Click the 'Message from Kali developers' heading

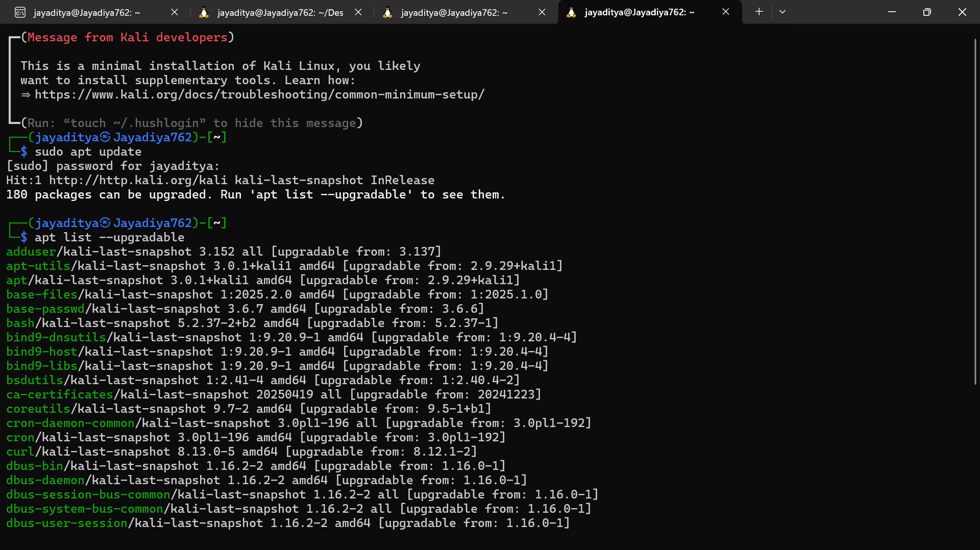(x=128, y=38)
